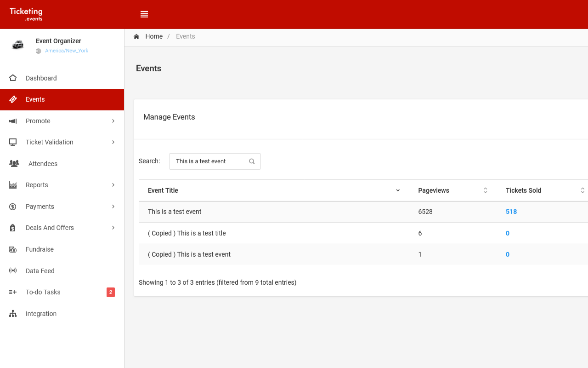Click the Ticket Validation monitor icon

coord(13,142)
